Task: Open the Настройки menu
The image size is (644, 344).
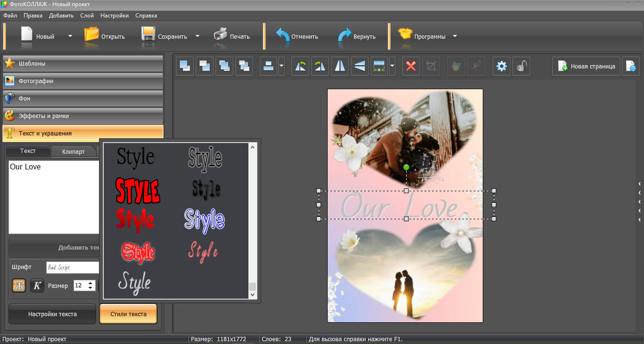Action: click(115, 16)
